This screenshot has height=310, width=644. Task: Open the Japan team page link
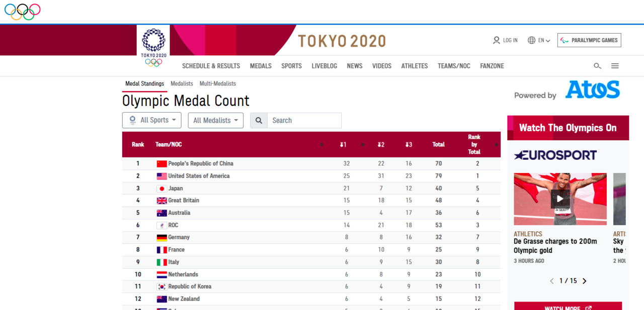177,188
